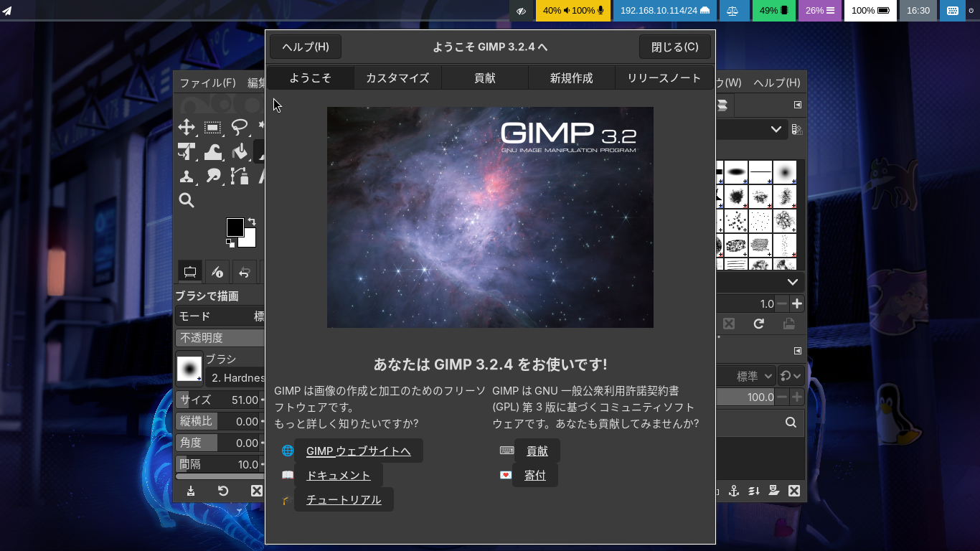Click the 閉じる(C) button
The height and width of the screenshot is (551, 980).
[674, 47]
